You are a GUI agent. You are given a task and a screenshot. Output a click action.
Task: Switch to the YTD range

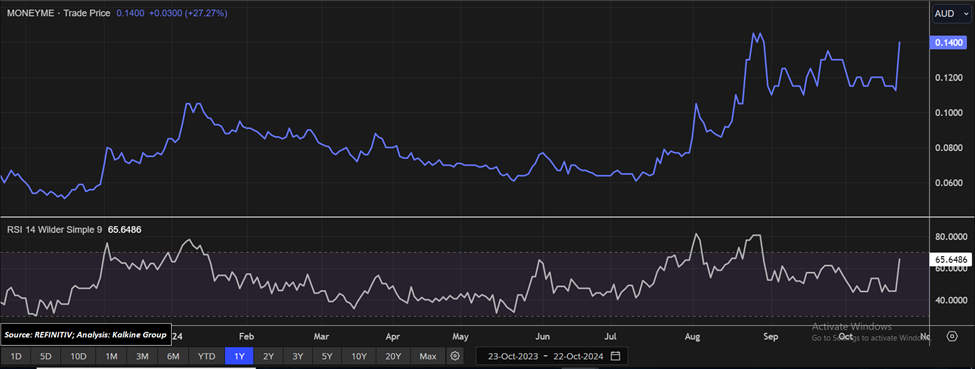pyautogui.click(x=206, y=357)
